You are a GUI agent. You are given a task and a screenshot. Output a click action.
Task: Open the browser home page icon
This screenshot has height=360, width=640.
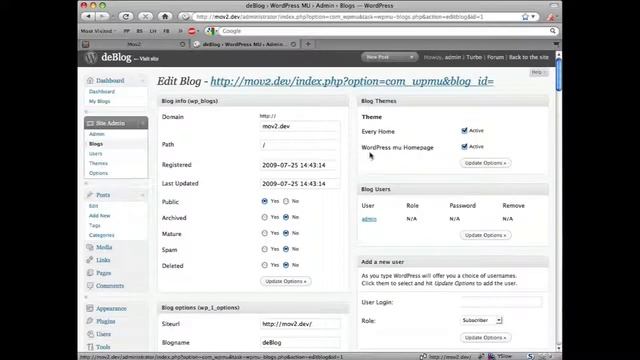tap(165, 16)
